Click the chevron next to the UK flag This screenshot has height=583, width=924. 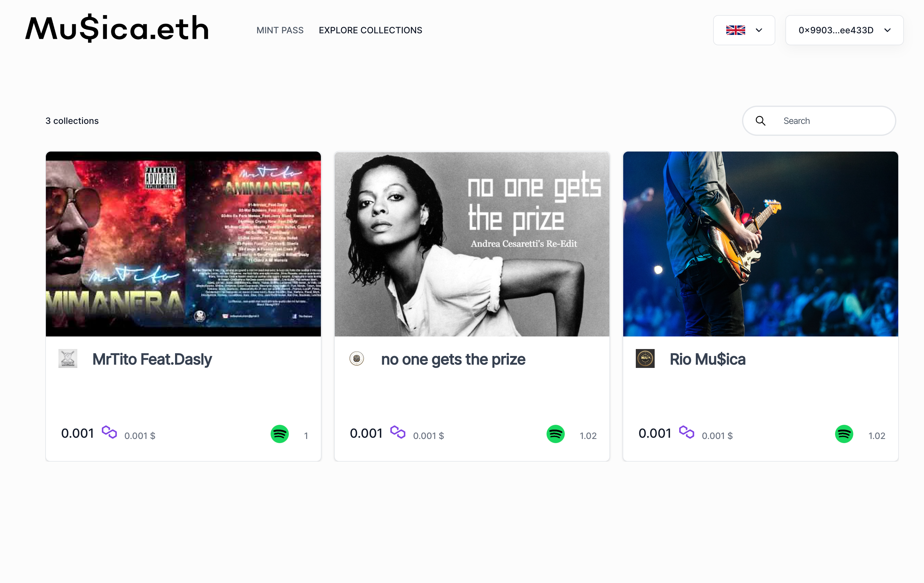(759, 30)
